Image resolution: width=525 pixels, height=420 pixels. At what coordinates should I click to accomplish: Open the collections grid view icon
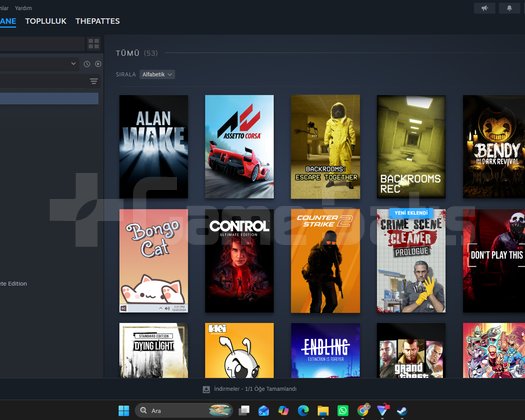(x=93, y=44)
